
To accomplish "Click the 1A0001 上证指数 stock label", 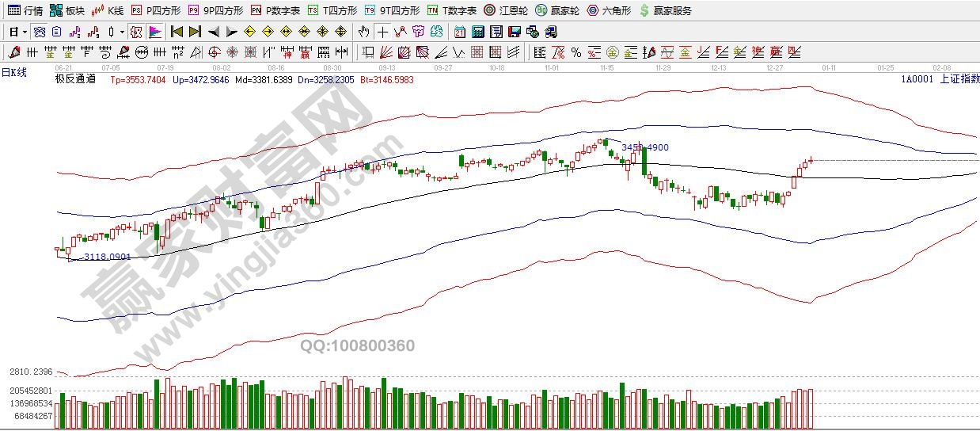I will (940, 78).
